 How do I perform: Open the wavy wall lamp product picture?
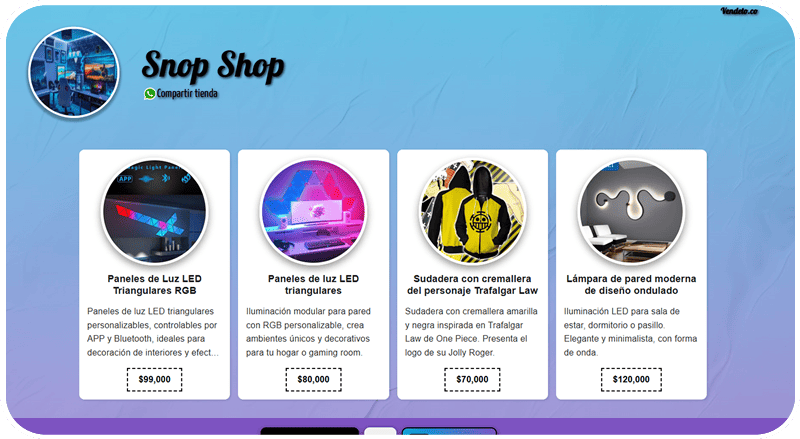pyautogui.click(x=631, y=211)
